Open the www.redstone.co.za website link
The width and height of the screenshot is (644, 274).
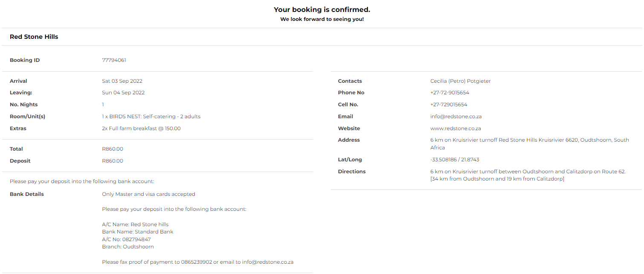click(455, 128)
